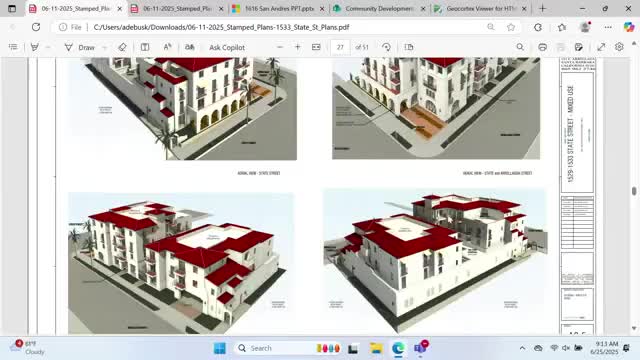
Task: Select the Erase tool
Action: [x=122, y=47]
